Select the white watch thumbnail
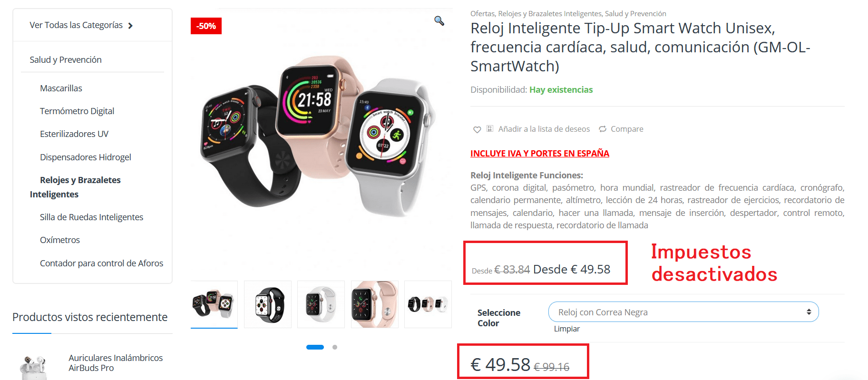868x380 pixels. (x=321, y=304)
